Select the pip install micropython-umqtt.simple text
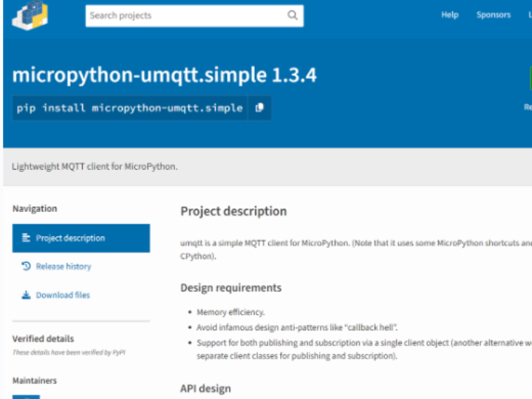 pyautogui.click(x=129, y=108)
